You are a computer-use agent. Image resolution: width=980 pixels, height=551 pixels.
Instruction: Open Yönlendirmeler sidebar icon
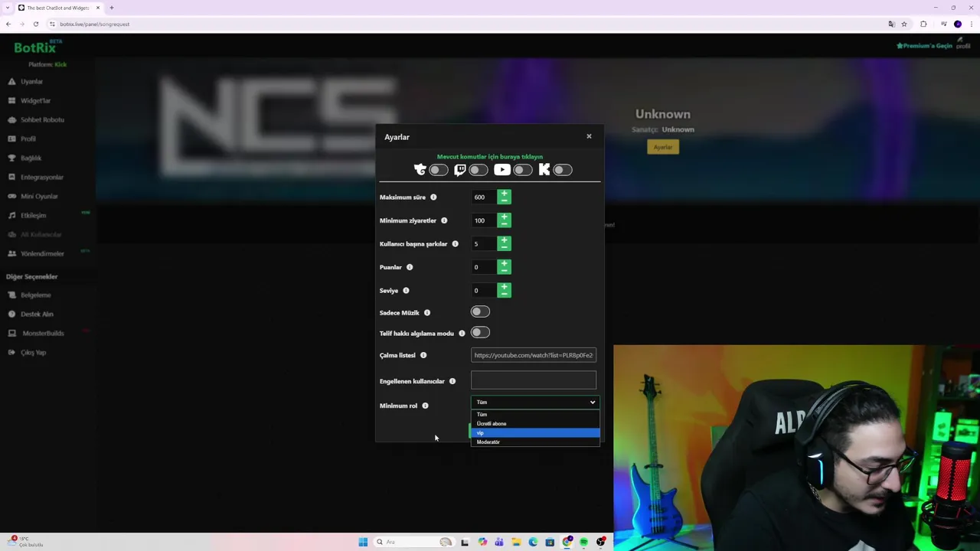pyautogui.click(x=12, y=253)
